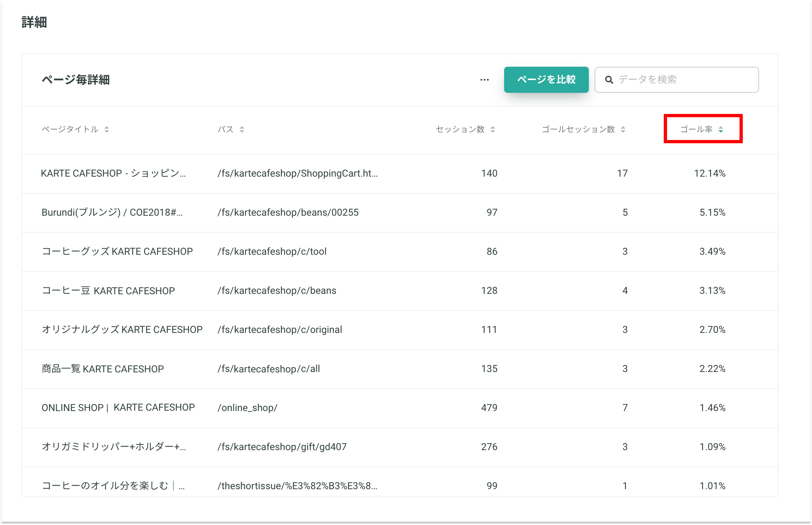Click goal rate 1.01%
Screen dimensions: 812x525
click(713, 486)
